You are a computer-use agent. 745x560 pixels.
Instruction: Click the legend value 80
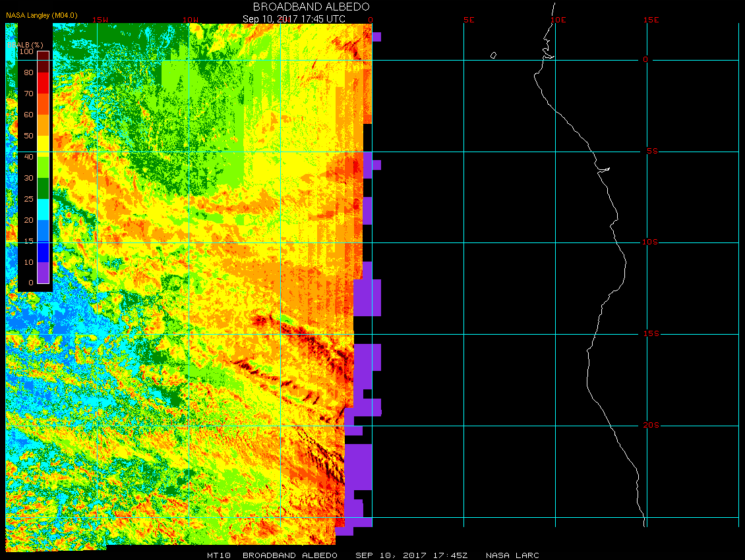28,72
